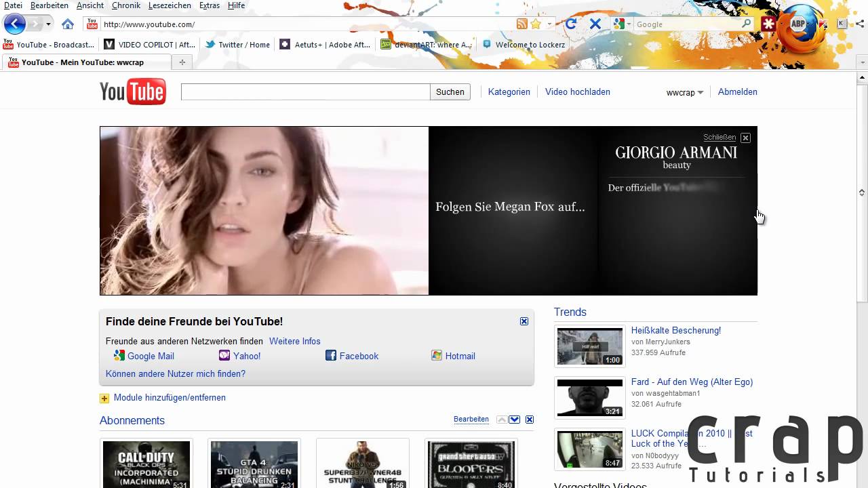Screen dimensions: 868x488
Task: Open the Hilfe menu
Action: tap(237, 5)
